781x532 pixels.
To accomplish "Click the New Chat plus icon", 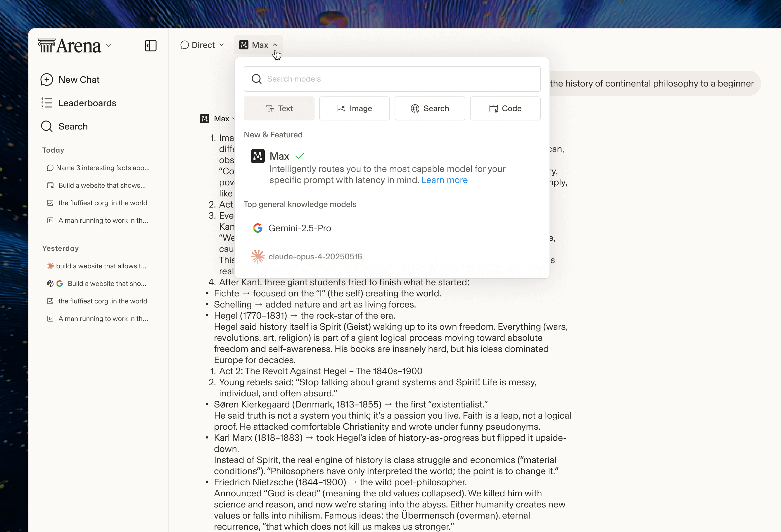I will coord(47,80).
